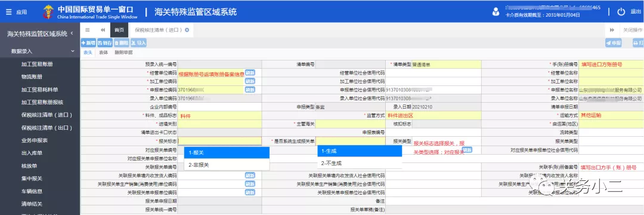Click the tab bar collapse menu icon
The width and height of the screenshot is (644, 215).
coord(88,30)
